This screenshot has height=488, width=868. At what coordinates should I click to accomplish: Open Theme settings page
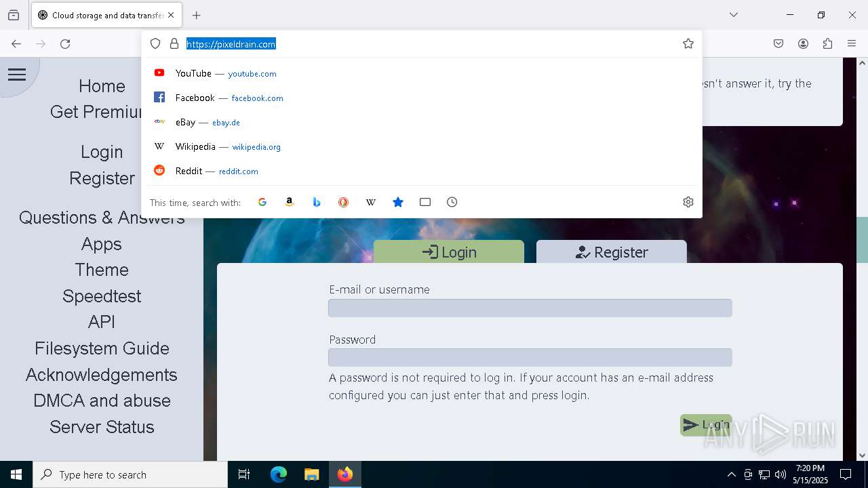pyautogui.click(x=102, y=270)
